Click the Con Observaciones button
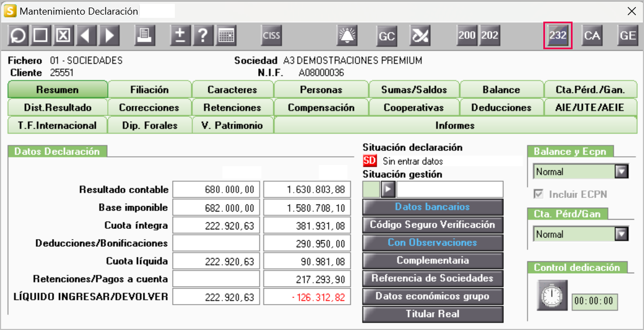644x330 pixels. click(x=433, y=242)
